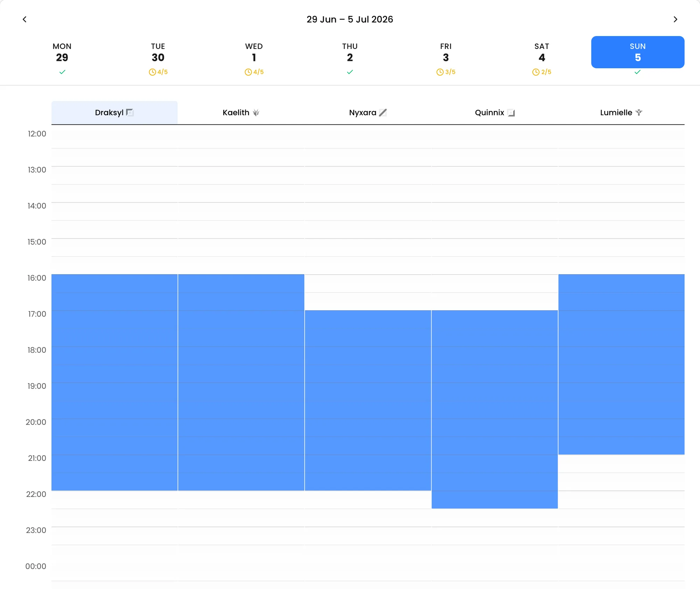Select Wednesday 1 day
Image resolution: width=700 pixels, height=589 pixels.
point(254,52)
